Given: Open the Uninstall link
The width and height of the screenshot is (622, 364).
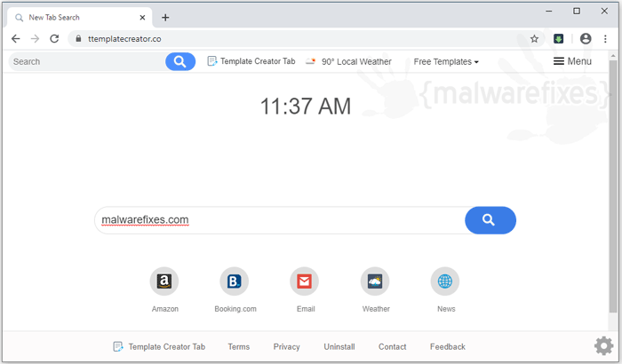Looking at the screenshot, I should (339, 346).
